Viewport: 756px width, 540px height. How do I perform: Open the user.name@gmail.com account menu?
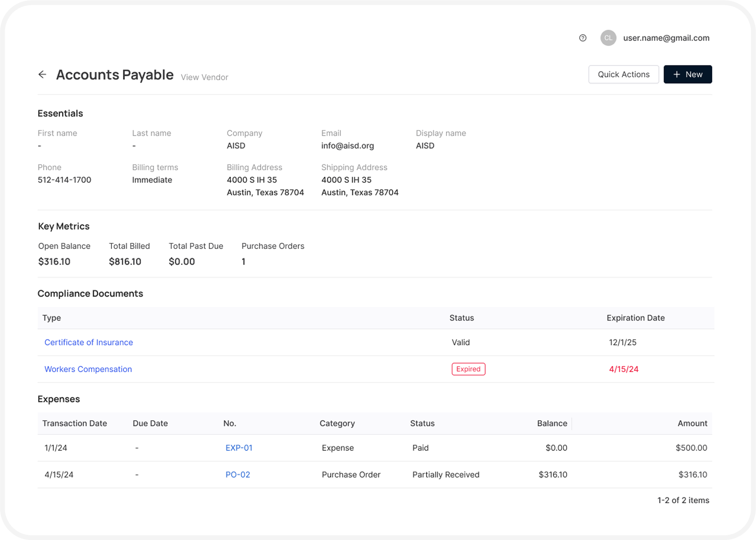coord(666,38)
